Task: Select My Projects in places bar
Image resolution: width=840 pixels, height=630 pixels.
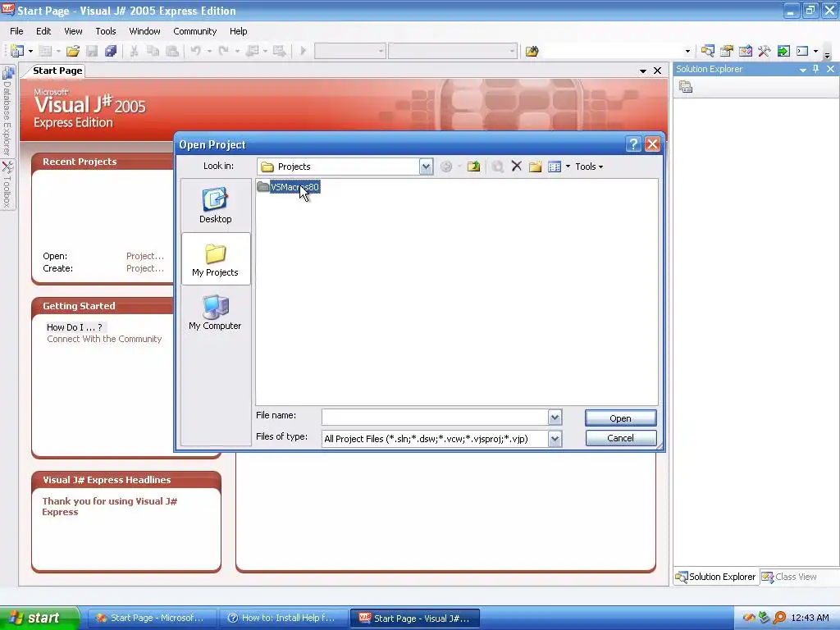Action: point(216,259)
